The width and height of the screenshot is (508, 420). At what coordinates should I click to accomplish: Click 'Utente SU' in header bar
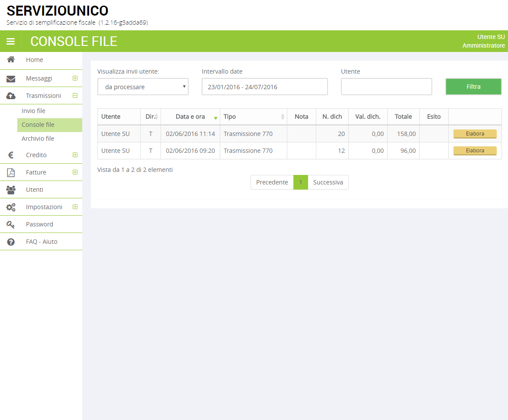pos(491,37)
